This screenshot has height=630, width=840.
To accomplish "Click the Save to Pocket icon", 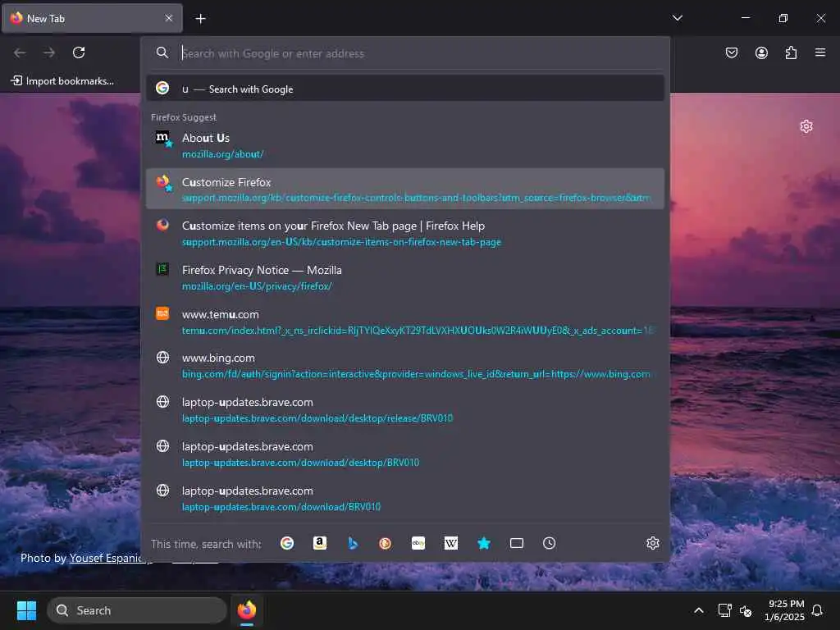I will 731,52.
